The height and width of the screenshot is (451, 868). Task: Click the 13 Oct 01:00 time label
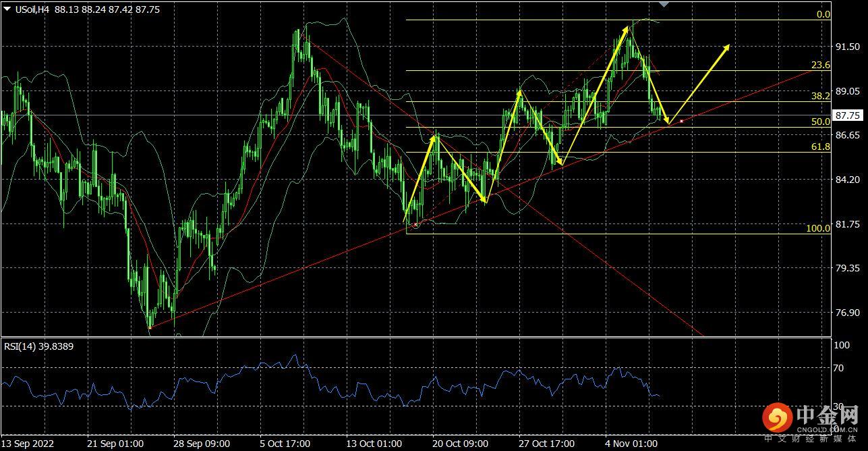pyautogui.click(x=374, y=444)
